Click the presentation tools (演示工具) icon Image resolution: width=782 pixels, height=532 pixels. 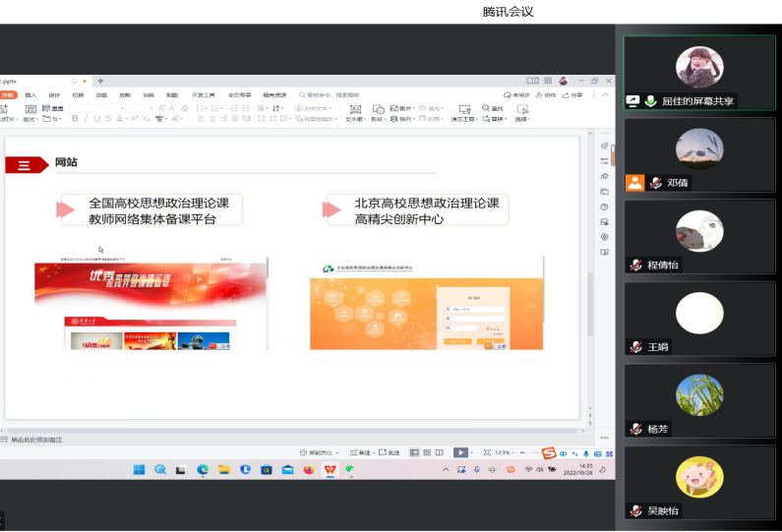pos(465,109)
